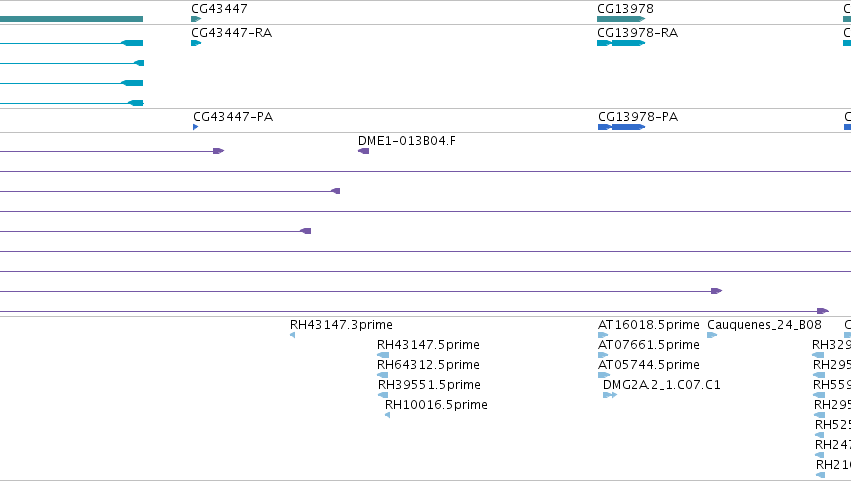The image size is (851, 481).
Task: Click the AT07661.5prime EST label
Action: click(x=649, y=345)
